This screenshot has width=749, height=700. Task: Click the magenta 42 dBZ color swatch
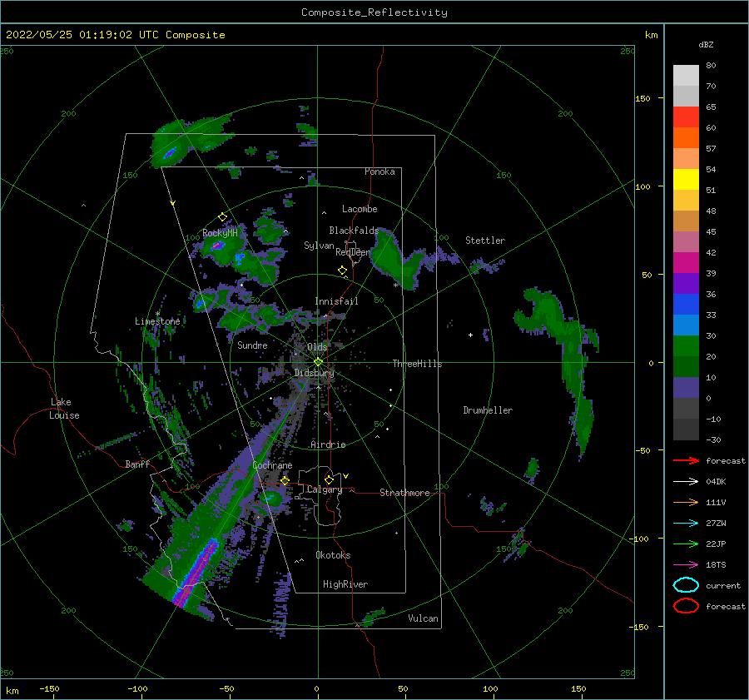click(x=686, y=262)
